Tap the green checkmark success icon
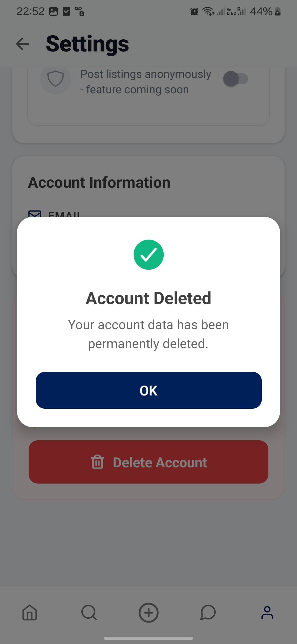297x644 pixels. coord(148,255)
